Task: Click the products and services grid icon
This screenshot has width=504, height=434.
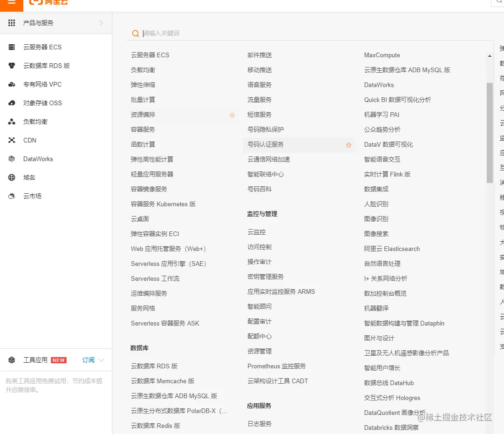Action: coord(12,23)
